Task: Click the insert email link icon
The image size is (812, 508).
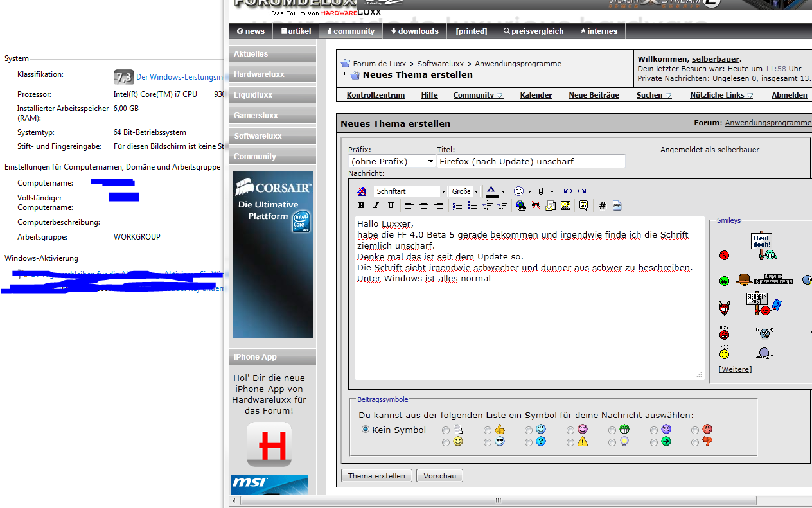Action: 551,206
